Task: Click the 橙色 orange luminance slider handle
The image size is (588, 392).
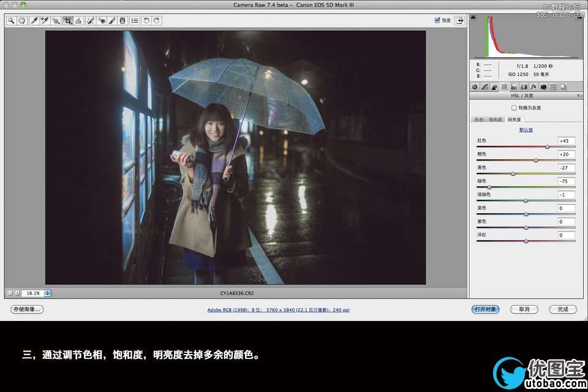Action: (x=536, y=160)
